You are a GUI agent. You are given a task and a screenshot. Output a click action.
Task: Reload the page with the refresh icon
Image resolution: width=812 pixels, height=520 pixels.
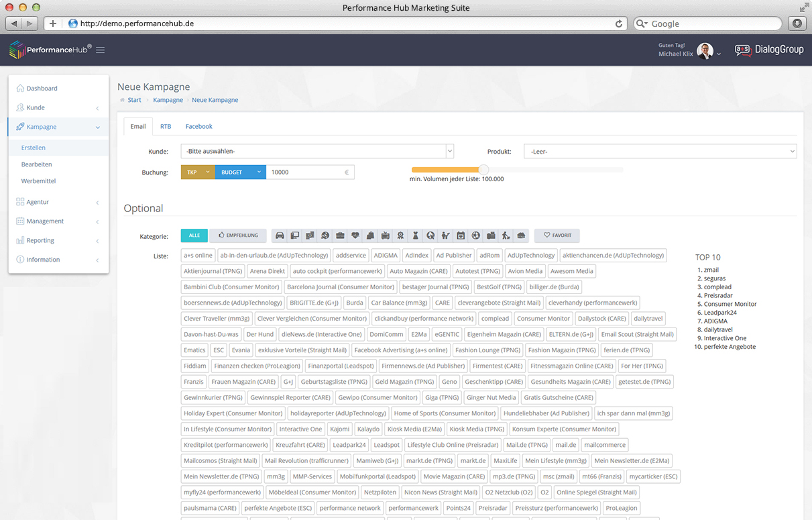tap(619, 23)
